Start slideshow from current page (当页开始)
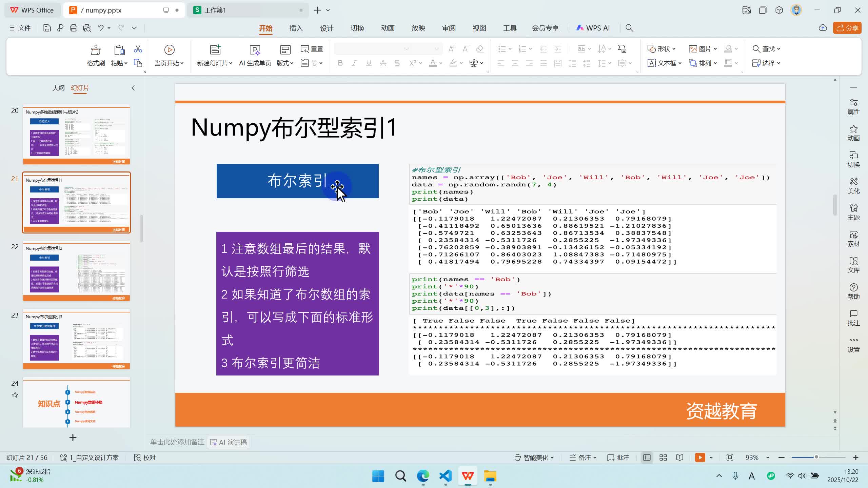The height and width of the screenshot is (488, 868). tap(169, 50)
